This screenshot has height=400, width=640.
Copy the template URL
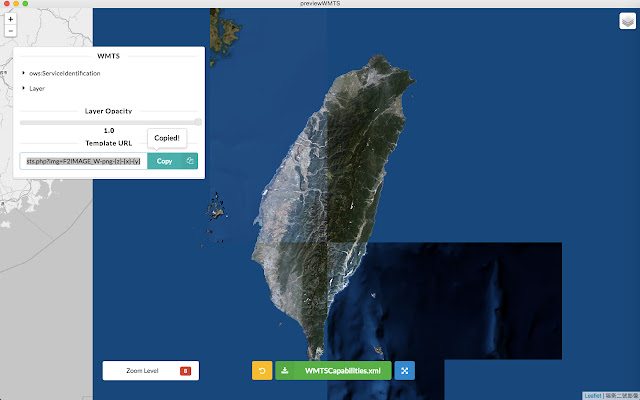[173, 161]
